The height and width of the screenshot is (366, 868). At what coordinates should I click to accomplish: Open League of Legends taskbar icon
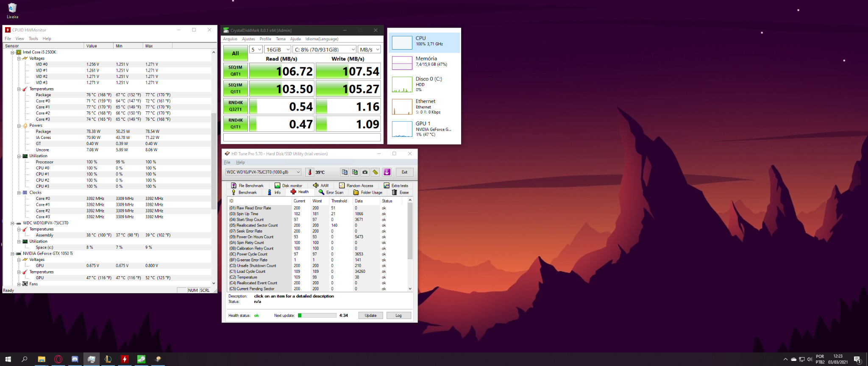pyautogui.click(x=108, y=359)
